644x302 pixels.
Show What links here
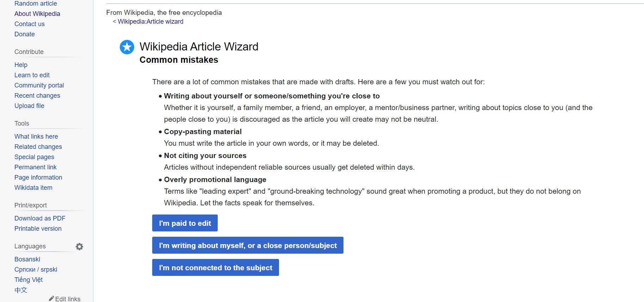tap(36, 137)
